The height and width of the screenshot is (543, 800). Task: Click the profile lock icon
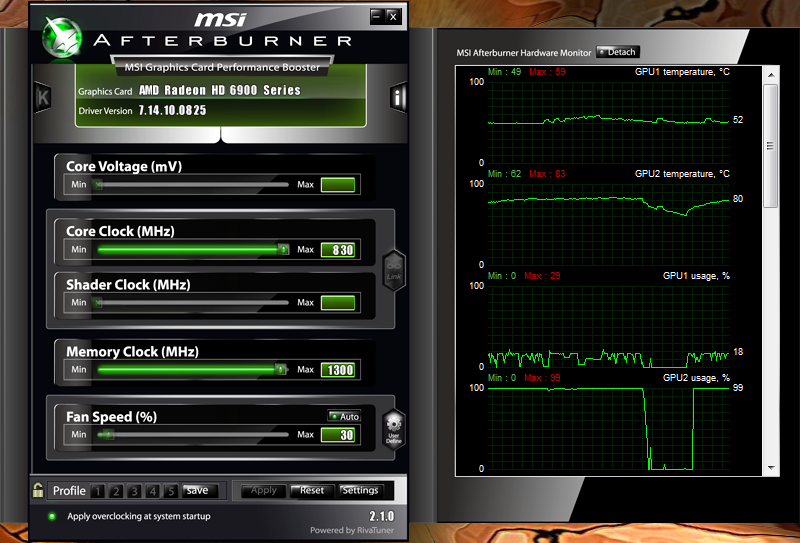38,490
